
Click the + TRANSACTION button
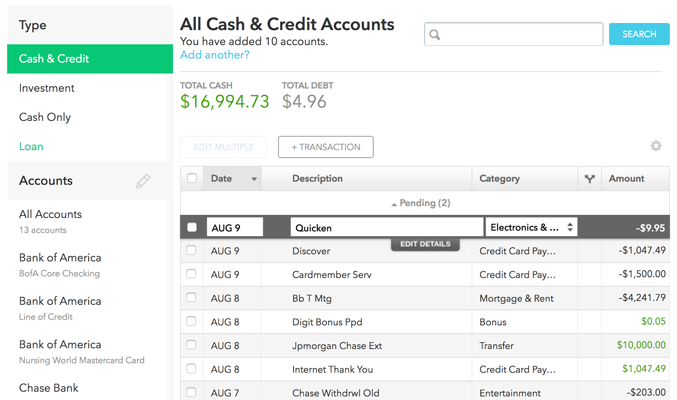click(x=325, y=147)
